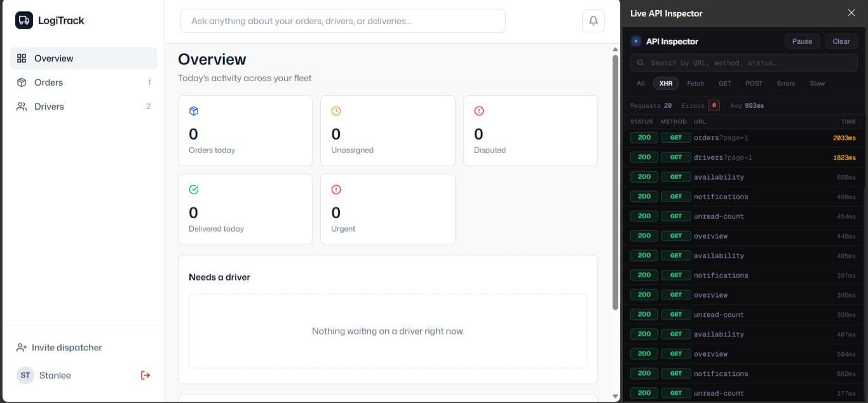Click the blue box icon on Orders today card
Image resolution: width=868 pixels, height=403 pixels.
click(194, 111)
